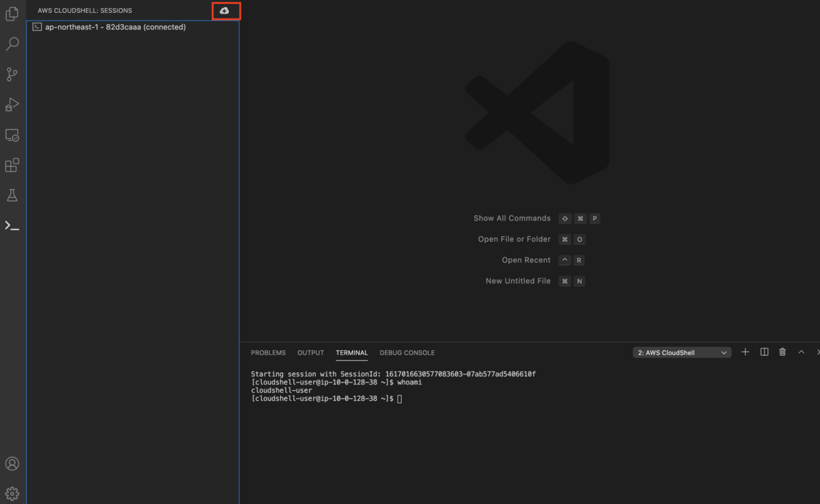
Task: Open the DEBUG CONSOLE tab
Action: tap(407, 353)
